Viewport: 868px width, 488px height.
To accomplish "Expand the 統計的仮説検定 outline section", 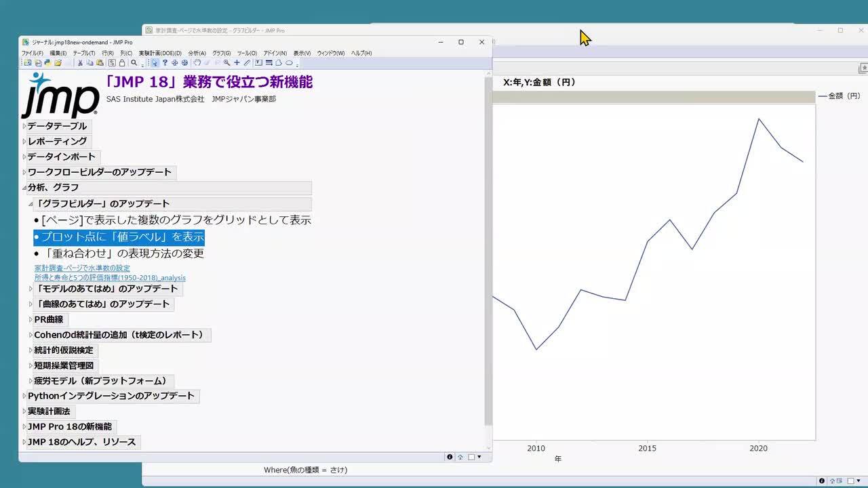I will click(31, 350).
